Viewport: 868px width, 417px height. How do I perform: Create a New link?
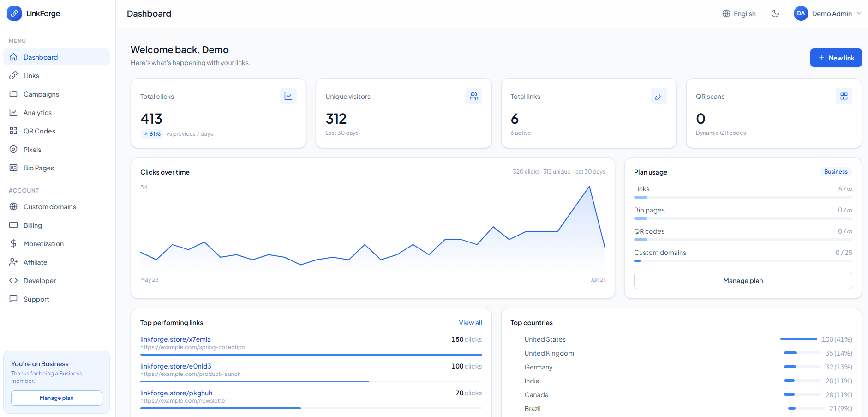click(x=836, y=58)
